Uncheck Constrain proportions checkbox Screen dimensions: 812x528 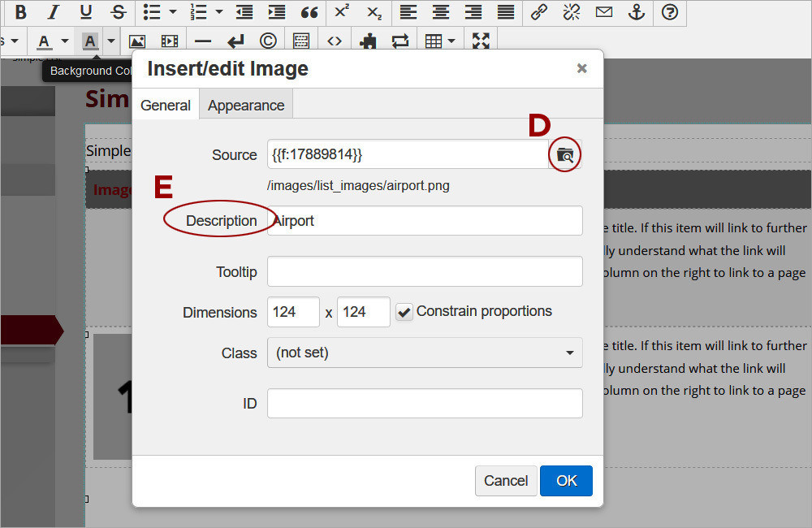pyautogui.click(x=404, y=312)
